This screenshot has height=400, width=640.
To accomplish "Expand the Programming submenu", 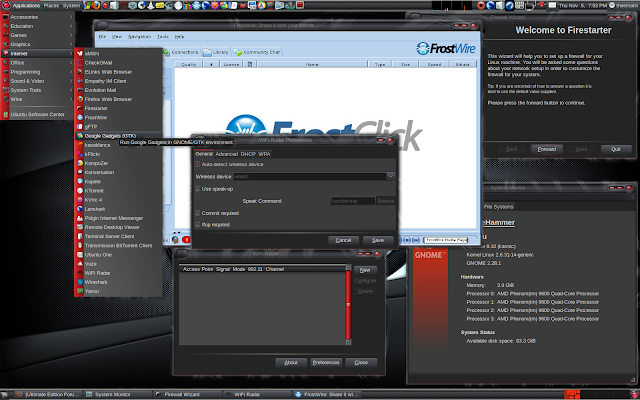I will (x=38, y=72).
